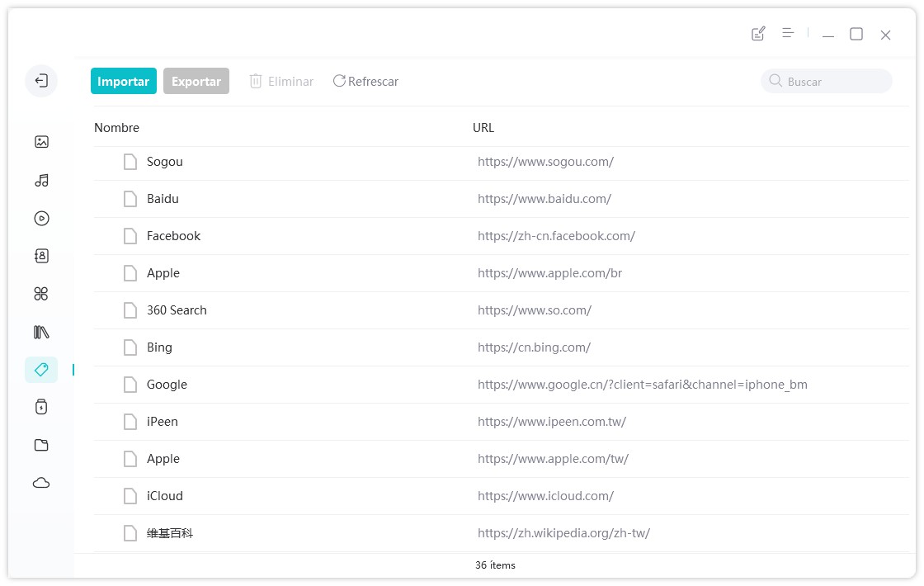Select the Bing bookmark name
The image size is (924, 586).
(x=159, y=347)
